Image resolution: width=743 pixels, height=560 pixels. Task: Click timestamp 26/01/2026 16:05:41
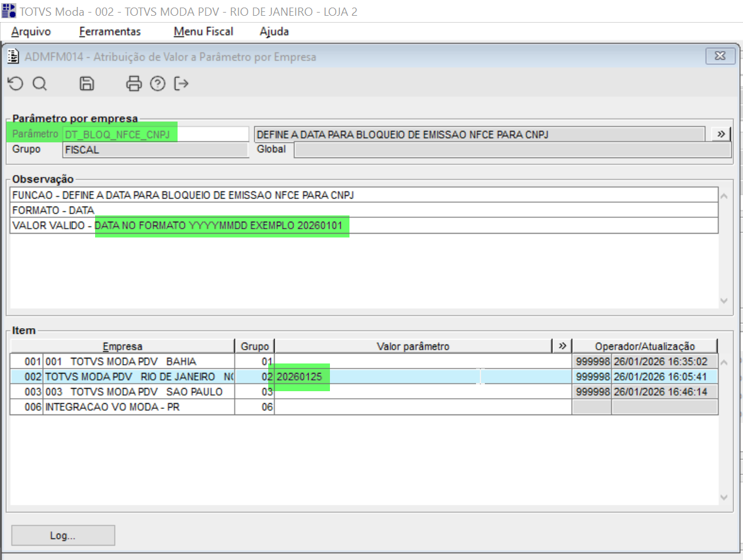click(664, 377)
